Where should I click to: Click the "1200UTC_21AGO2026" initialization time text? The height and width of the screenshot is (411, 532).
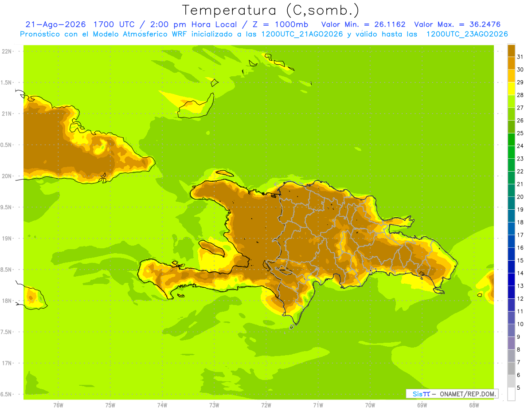[x=301, y=34]
